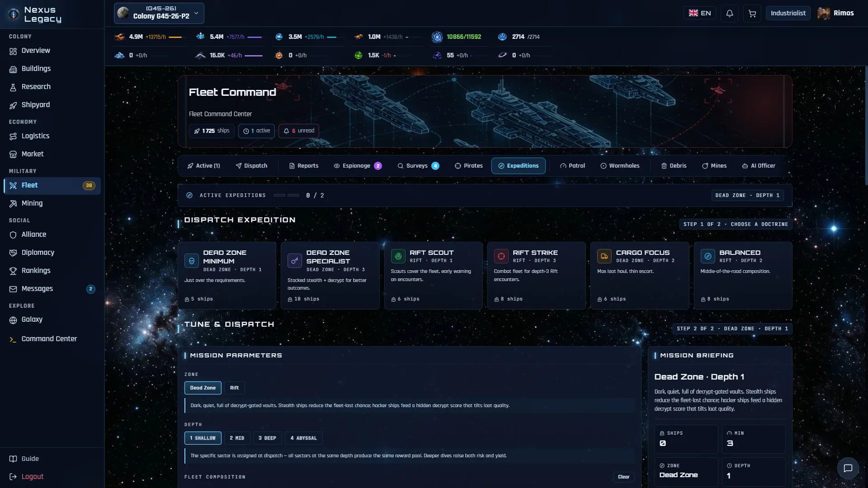Click the Dead Zone Specialist doctrine icon

click(x=295, y=261)
